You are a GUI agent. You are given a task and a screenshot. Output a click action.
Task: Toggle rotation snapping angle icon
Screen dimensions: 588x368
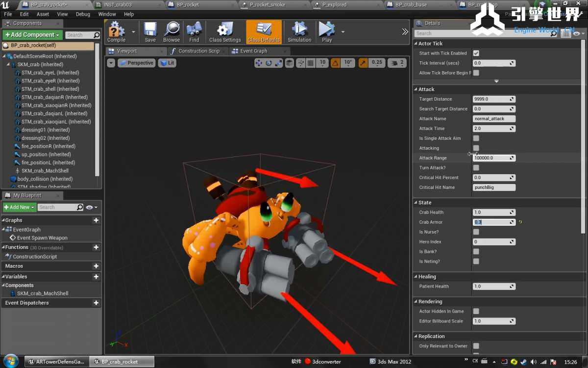(x=336, y=63)
